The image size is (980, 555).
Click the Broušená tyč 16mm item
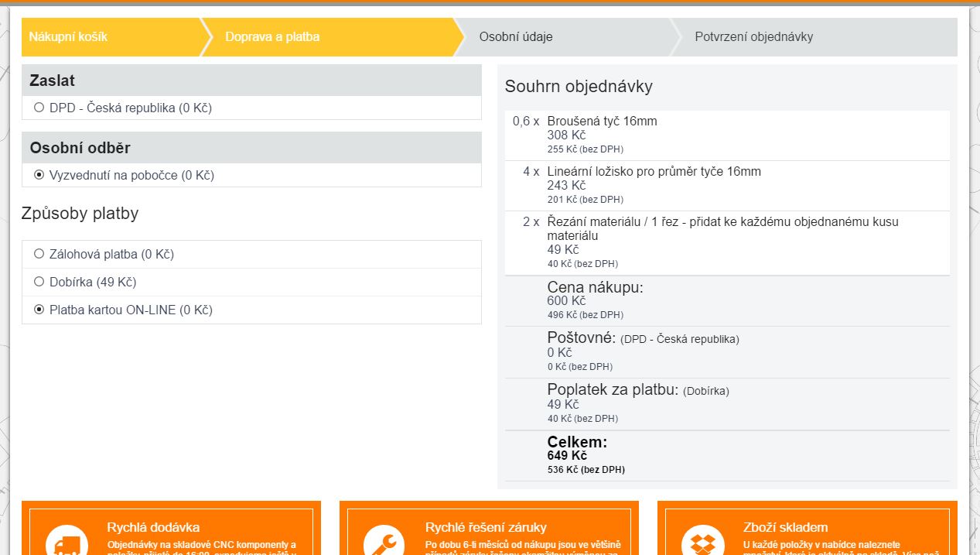(x=602, y=122)
